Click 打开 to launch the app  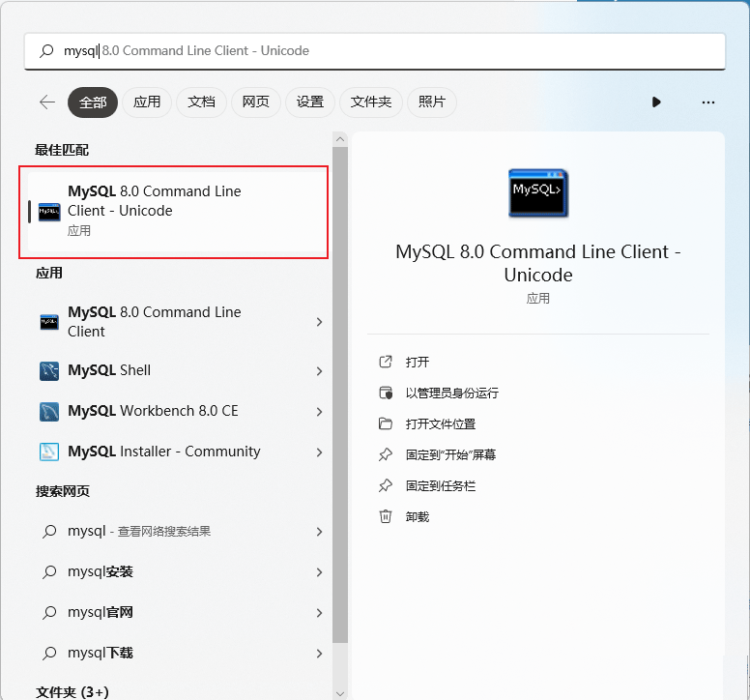tap(418, 363)
